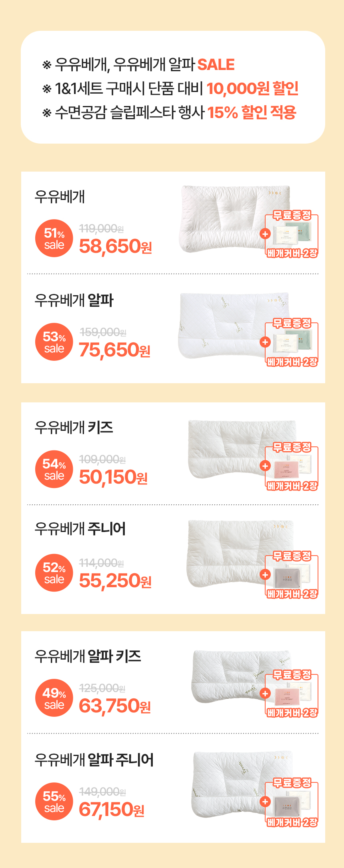Click the 우유베개 알파 키즈 product title
This screenshot has height=868, width=344.
point(88,656)
